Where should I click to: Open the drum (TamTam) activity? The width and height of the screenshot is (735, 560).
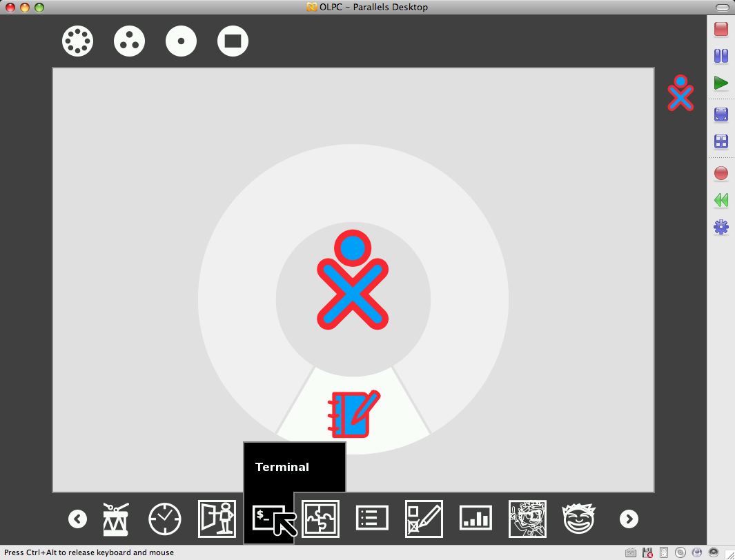115,519
